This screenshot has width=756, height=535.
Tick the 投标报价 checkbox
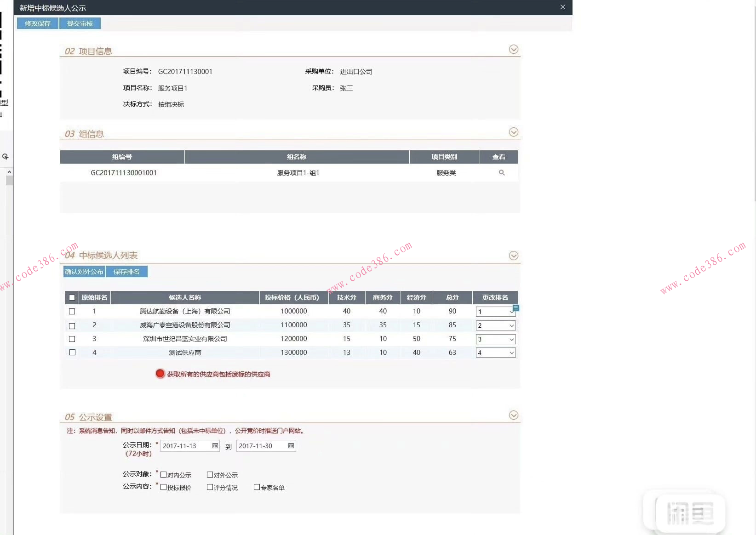(x=163, y=487)
